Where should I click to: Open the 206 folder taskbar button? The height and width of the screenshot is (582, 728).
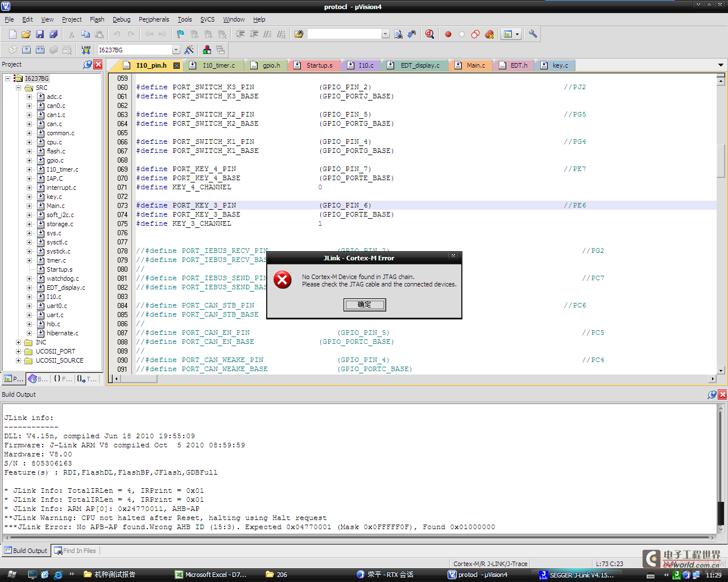(276, 575)
